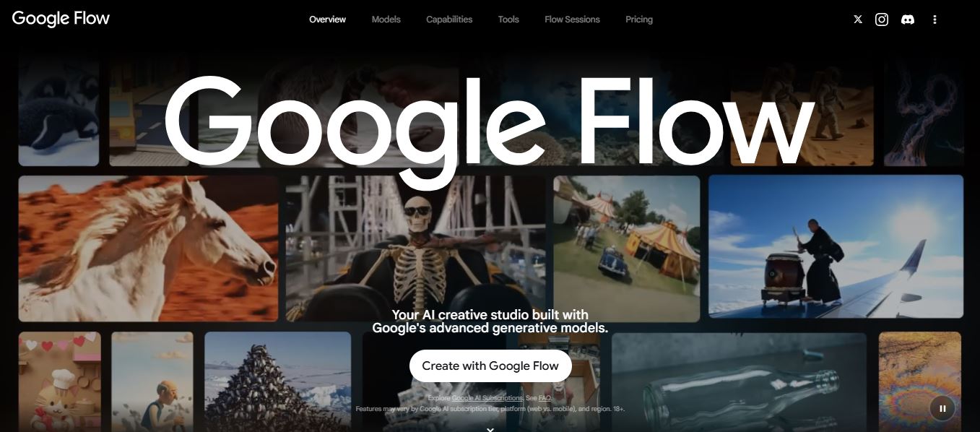Open the FAQ link
This screenshot has width=980, height=432.
(x=545, y=398)
